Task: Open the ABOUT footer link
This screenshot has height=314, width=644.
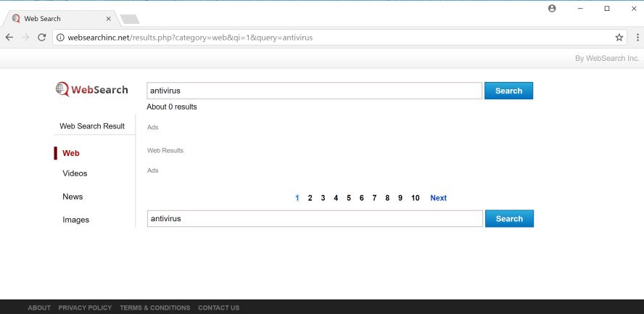Action: (39, 307)
